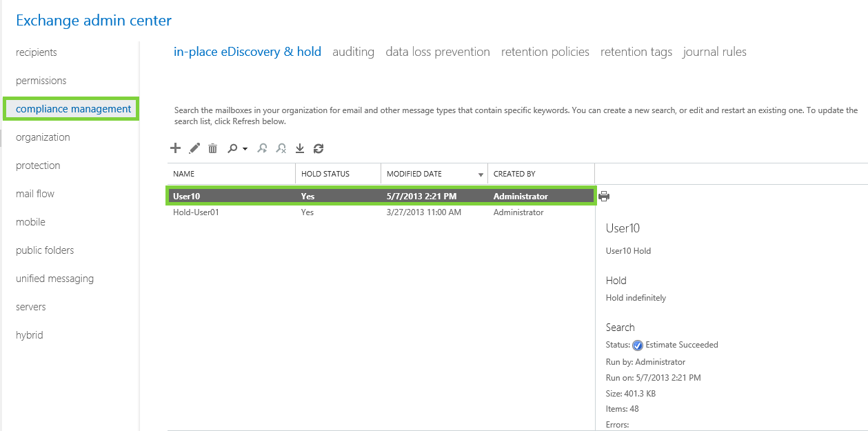
Task: Click the Size: 401.3 KB detail
Action: tap(631, 394)
